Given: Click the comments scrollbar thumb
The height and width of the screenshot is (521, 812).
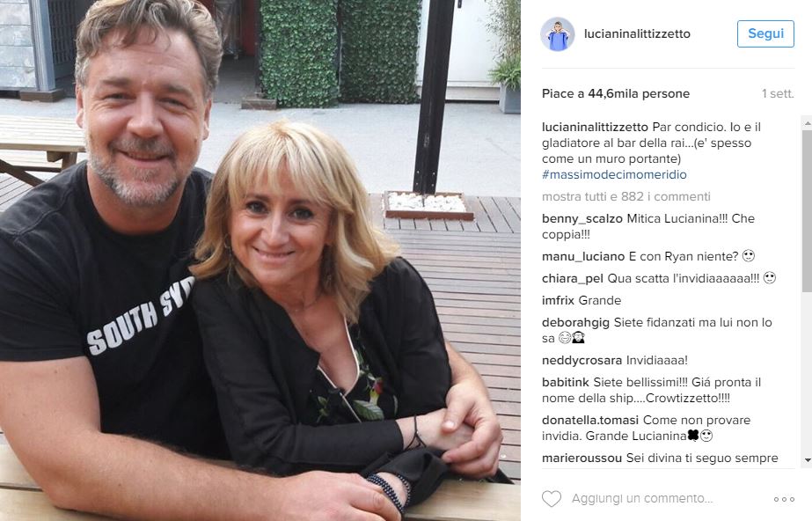Looking at the screenshot, I should click(808, 210).
